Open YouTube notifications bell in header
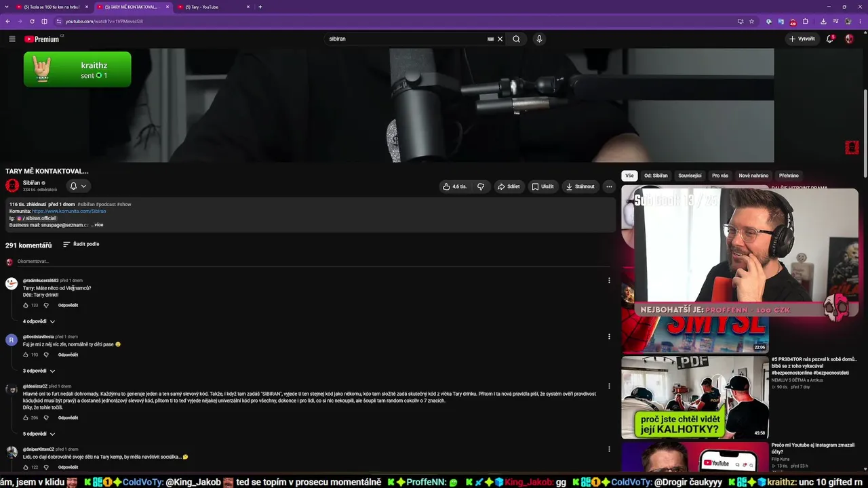This screenshot has height=488, width=868. 829,39
